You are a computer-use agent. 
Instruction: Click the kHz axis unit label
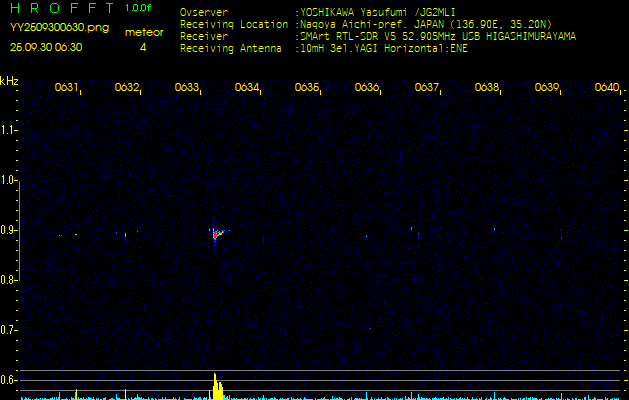9,81
